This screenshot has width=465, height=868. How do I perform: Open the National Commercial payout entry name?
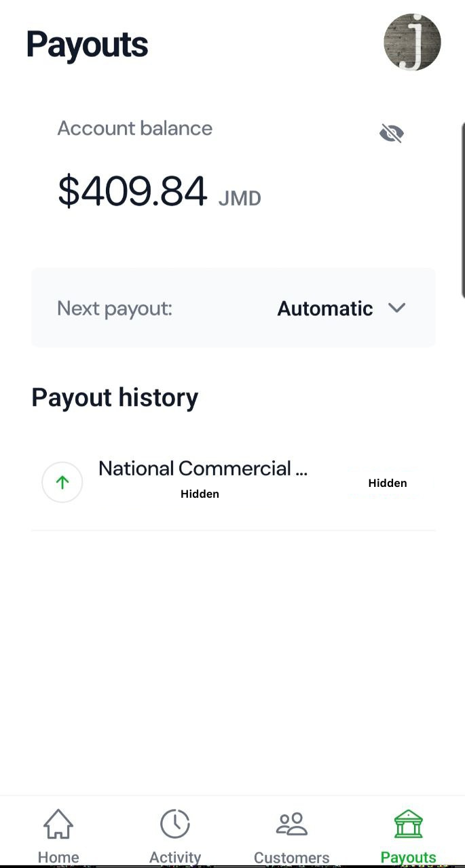click(x=202, y=469)
